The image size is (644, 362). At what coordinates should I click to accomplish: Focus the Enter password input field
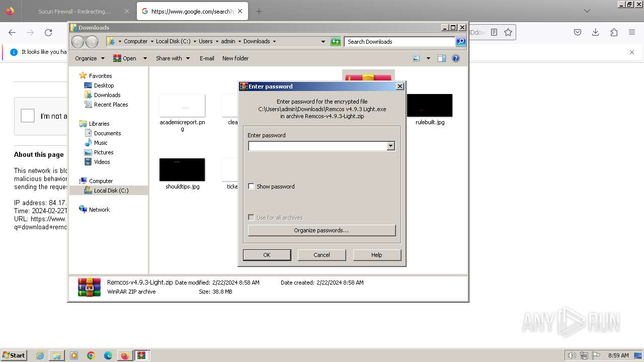(x=317, y=146)
